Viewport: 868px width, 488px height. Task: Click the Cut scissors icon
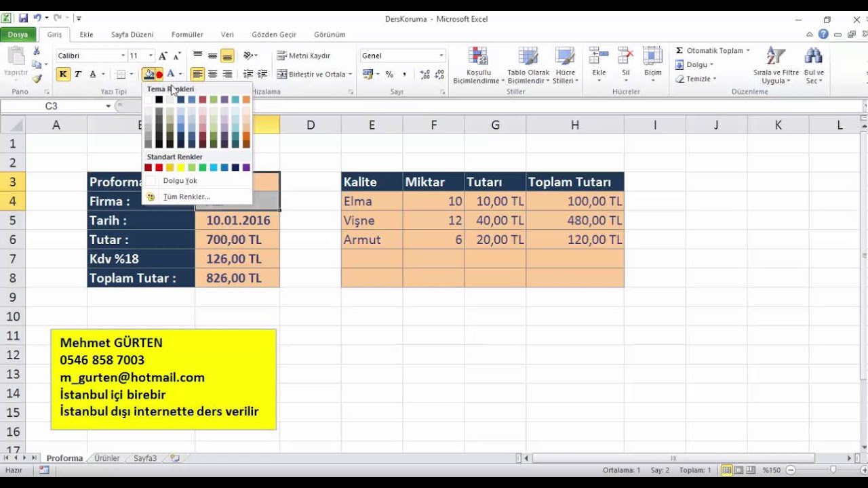pyautogui.click(x=37, y=52)
